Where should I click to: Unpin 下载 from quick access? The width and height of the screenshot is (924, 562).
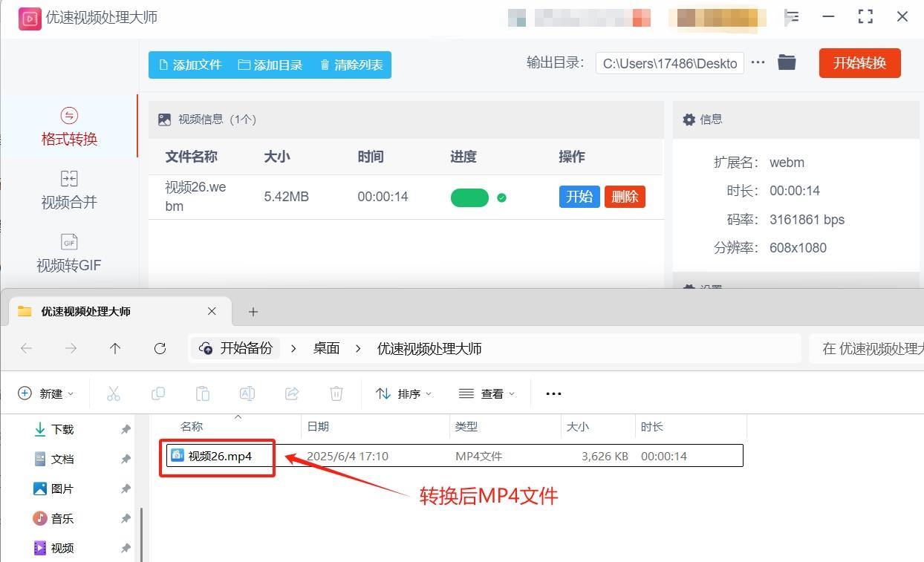click(x=126, y=429)
